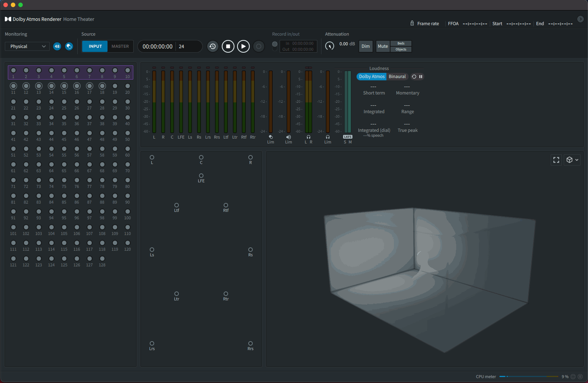
Task: Toggle the Mute button
Action: click(383, 46)
